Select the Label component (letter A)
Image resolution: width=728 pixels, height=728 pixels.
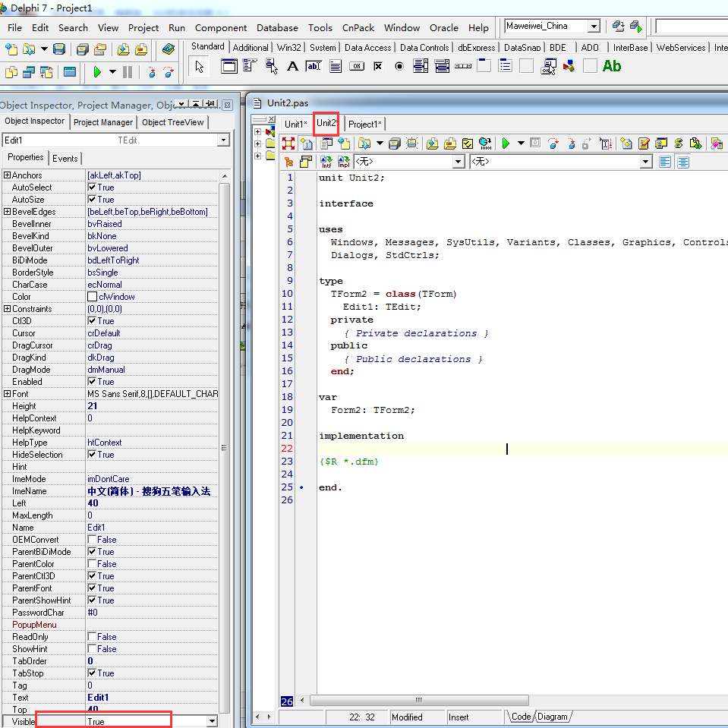click(292, 66)
